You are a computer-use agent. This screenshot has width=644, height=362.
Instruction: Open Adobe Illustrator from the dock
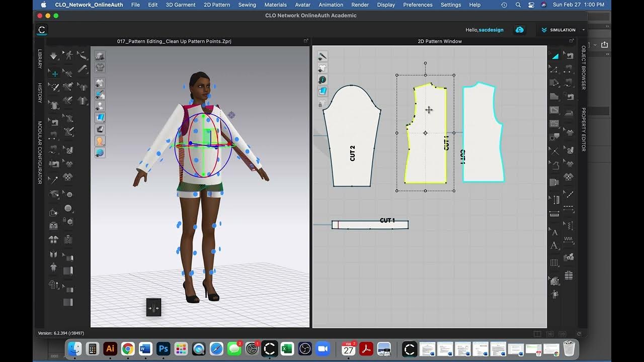pos(110,348)
